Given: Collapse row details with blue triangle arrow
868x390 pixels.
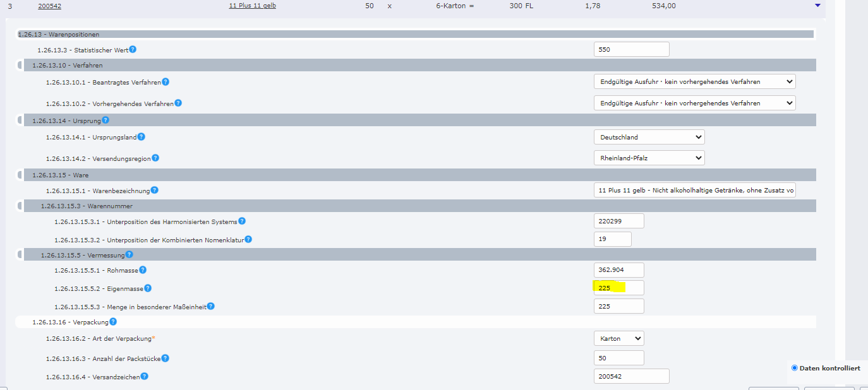Looking at the screenshot, I should click(x=817, y=6).
